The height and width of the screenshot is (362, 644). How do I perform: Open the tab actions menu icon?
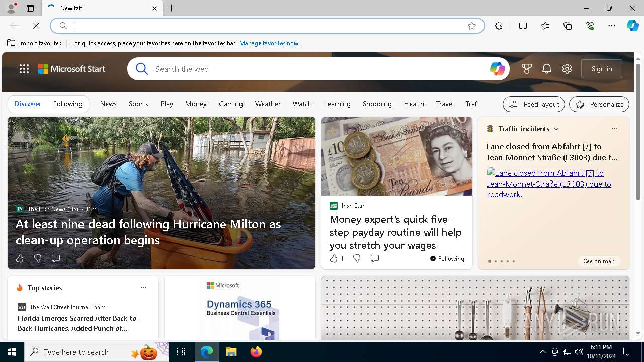(30, 8)
